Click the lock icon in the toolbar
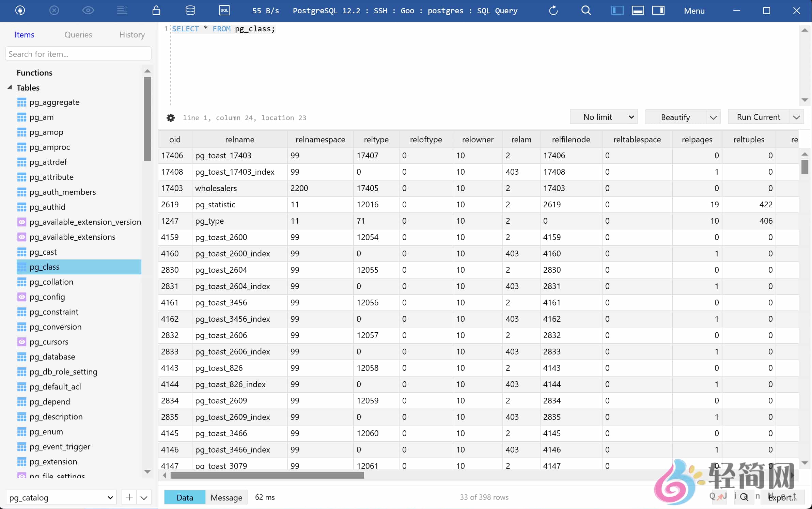 (156, 11)
